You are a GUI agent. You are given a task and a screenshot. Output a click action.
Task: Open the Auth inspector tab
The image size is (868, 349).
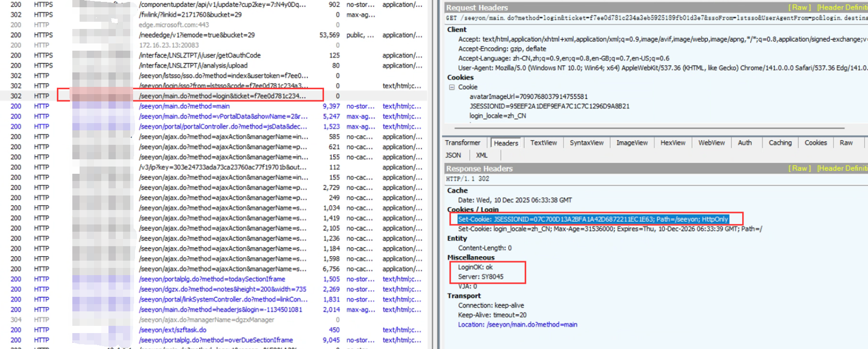click(745, 143)
